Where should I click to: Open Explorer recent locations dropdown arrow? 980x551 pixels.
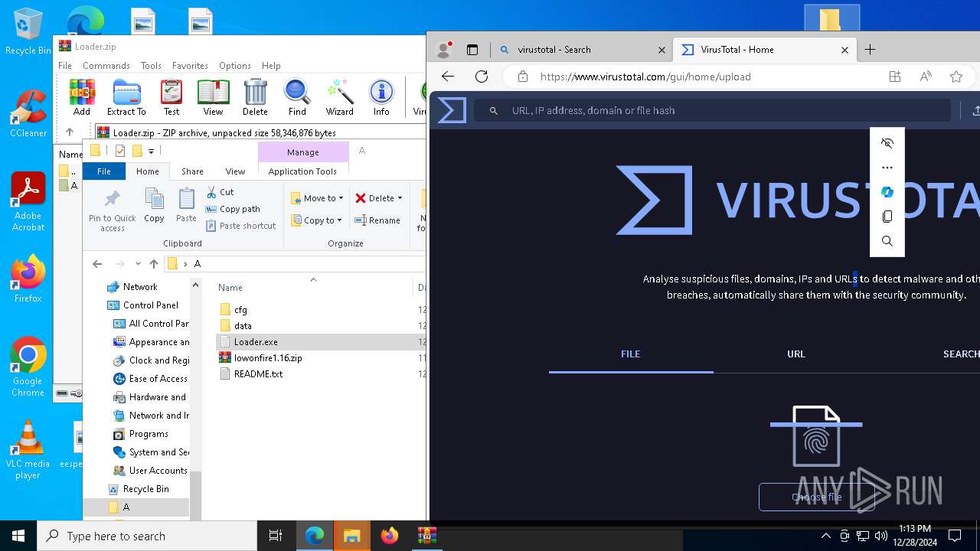click(x=138, y=264)
